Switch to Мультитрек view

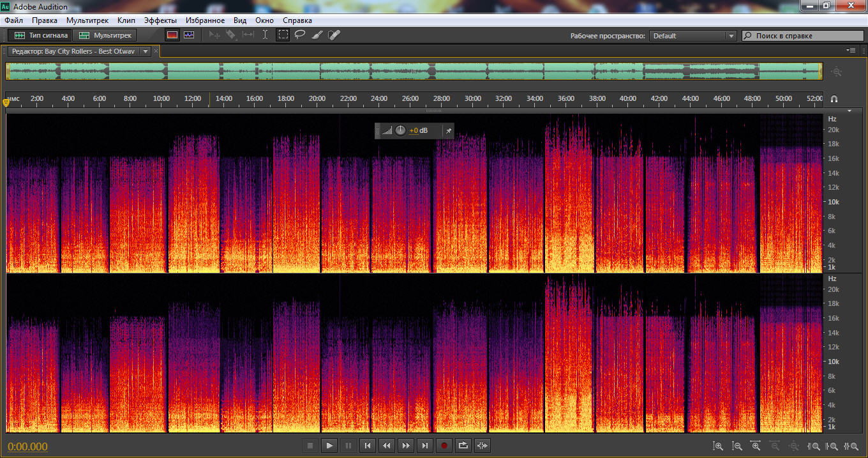105,35
